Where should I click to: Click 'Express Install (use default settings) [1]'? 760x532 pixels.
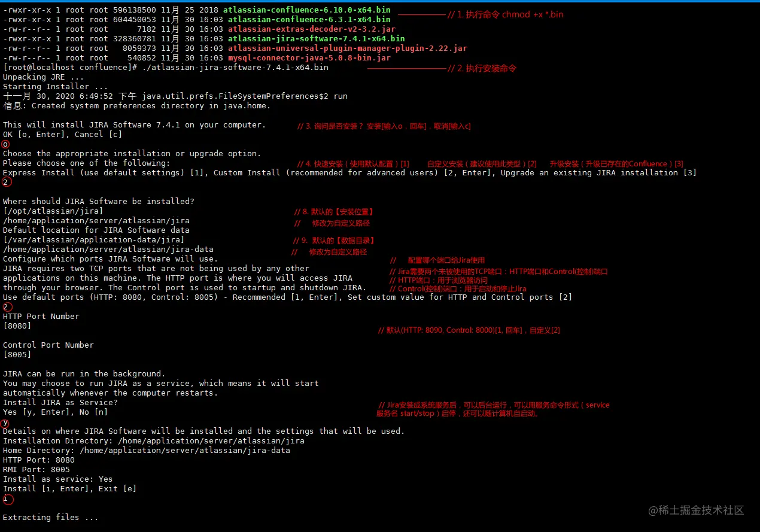click(x=103, y=173)
